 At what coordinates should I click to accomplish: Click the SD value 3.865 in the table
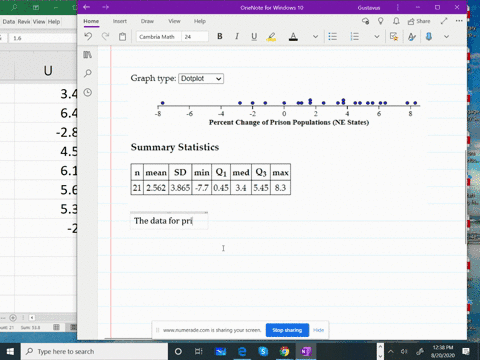pyautogui.click(x=180, y=188)
